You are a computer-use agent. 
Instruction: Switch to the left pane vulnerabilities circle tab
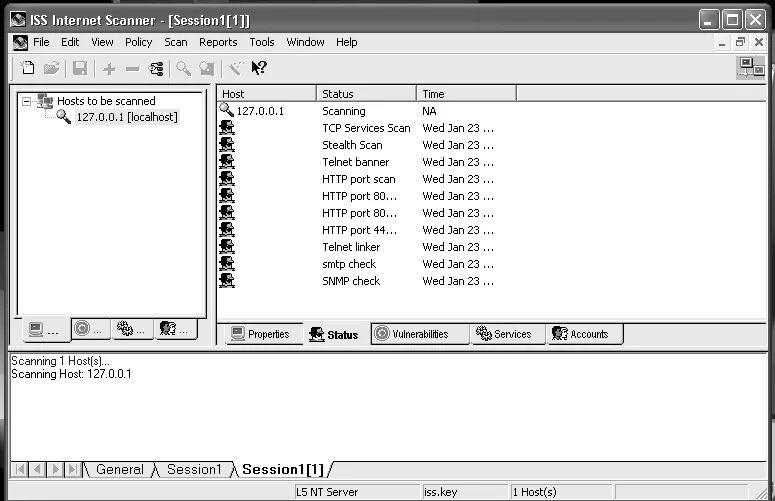[91, 329]
